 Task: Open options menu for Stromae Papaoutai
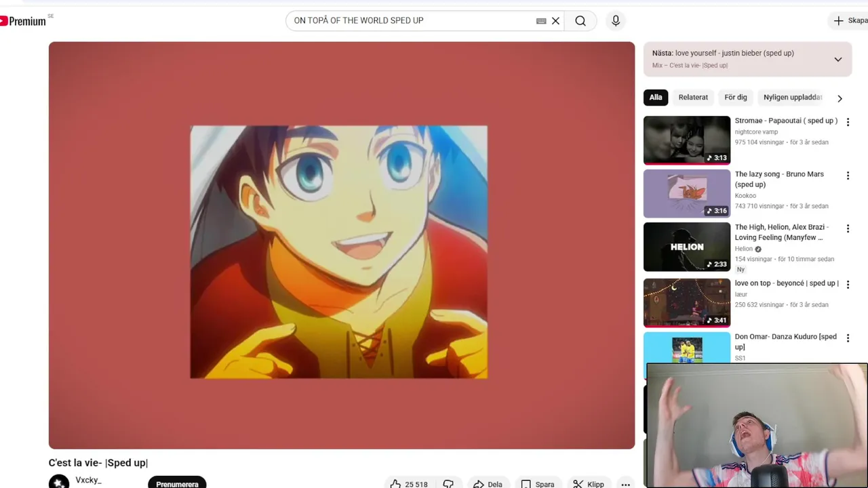[x=848, y=122]
